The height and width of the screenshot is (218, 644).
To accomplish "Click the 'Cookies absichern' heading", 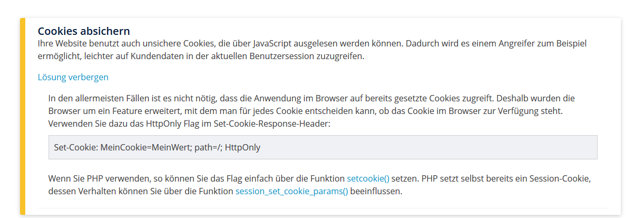I will (x=84, y=31).
